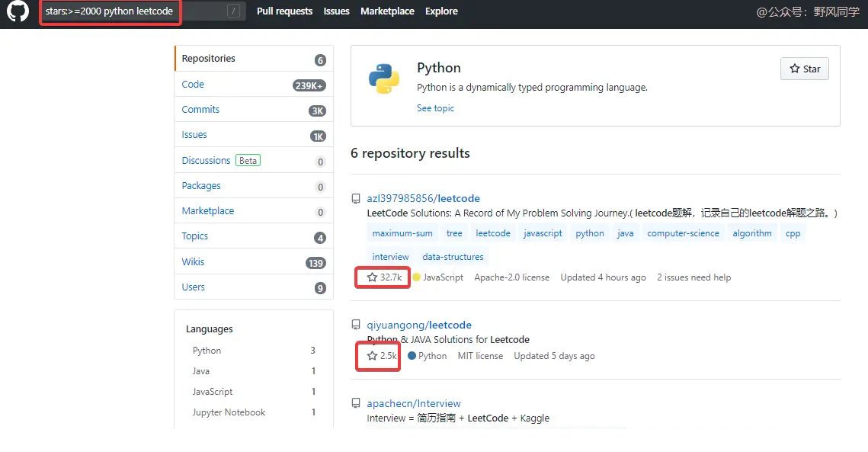
Task: Click the "data-structures" topic tag
Action: 453,257
